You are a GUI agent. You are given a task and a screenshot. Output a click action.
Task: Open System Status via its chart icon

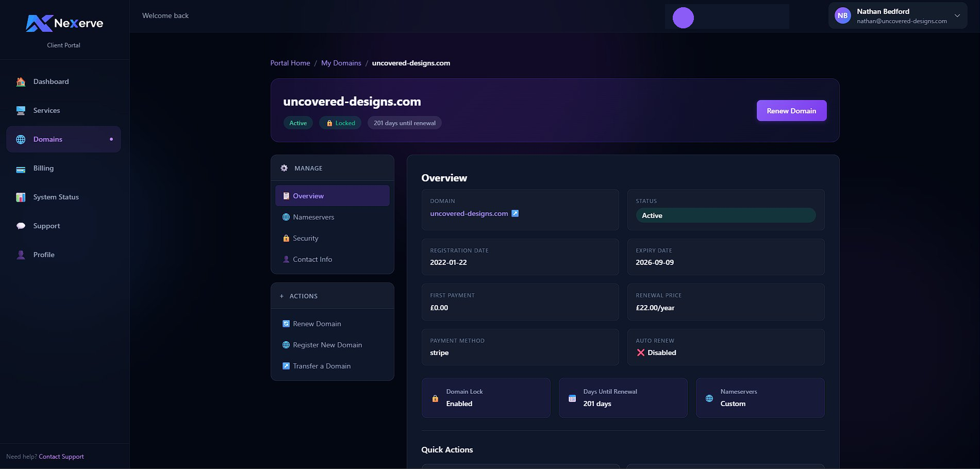click(20, 197)
